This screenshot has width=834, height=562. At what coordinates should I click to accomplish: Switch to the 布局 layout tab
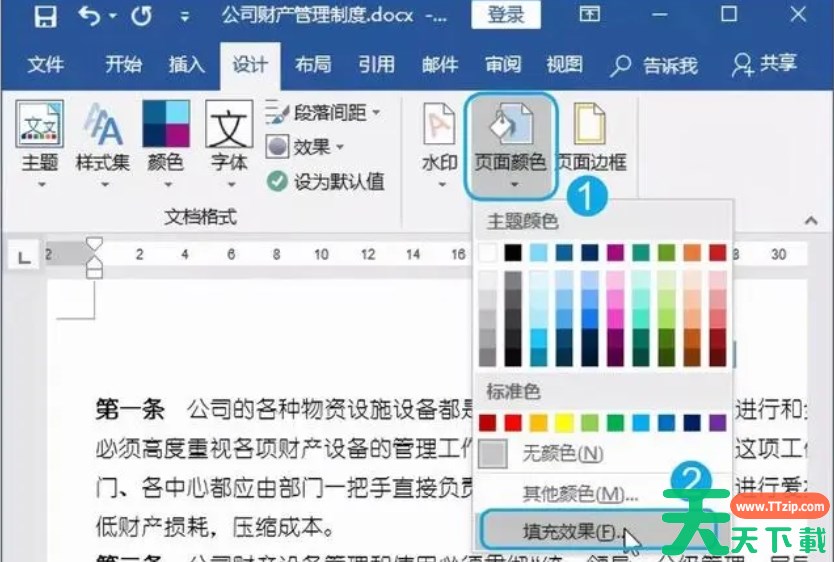coord(313,65)
